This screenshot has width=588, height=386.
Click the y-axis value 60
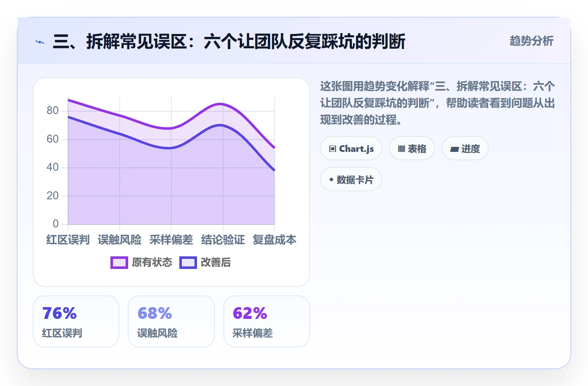[x=52, y=139]
